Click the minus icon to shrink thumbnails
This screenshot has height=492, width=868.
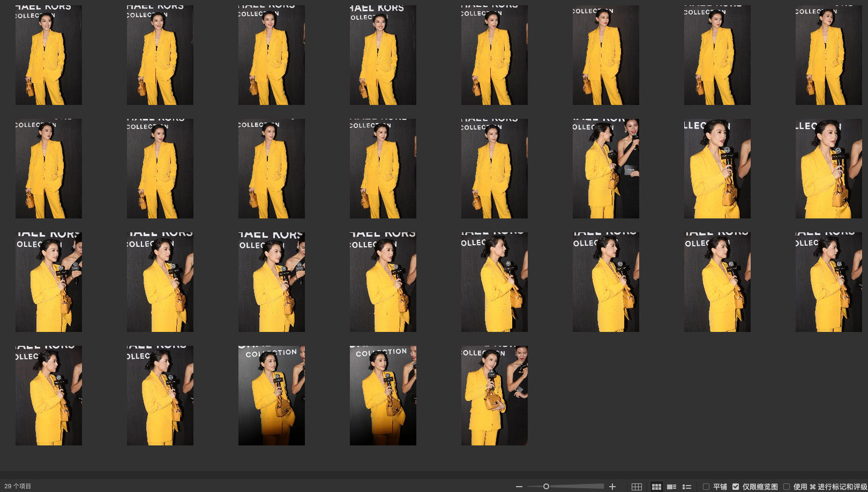pos(519,487)
